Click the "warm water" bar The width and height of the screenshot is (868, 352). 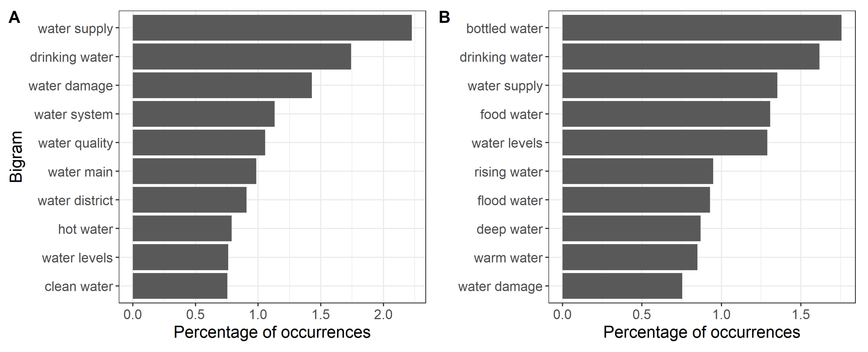pos(629,257)
